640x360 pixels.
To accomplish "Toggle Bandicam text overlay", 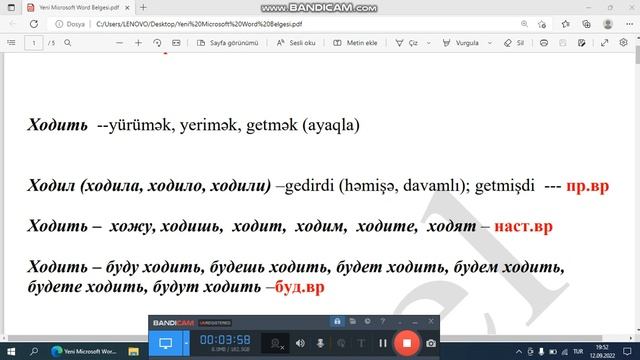I will [361, 343].
